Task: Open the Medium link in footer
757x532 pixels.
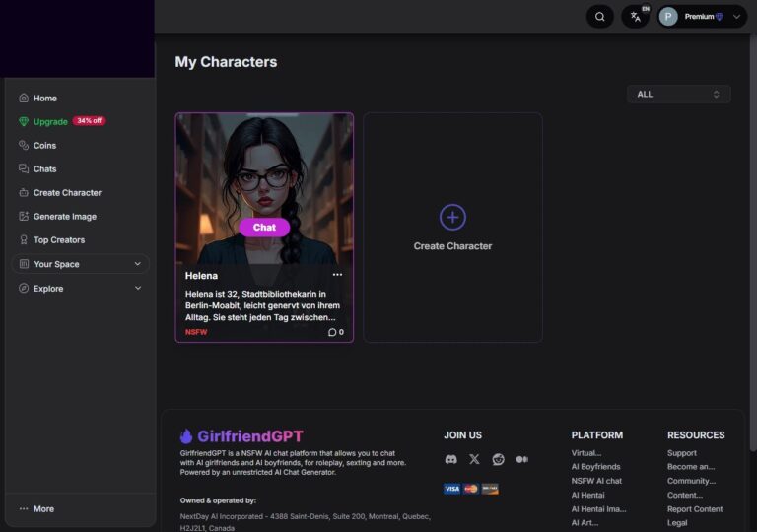Action: click(521, 459)
